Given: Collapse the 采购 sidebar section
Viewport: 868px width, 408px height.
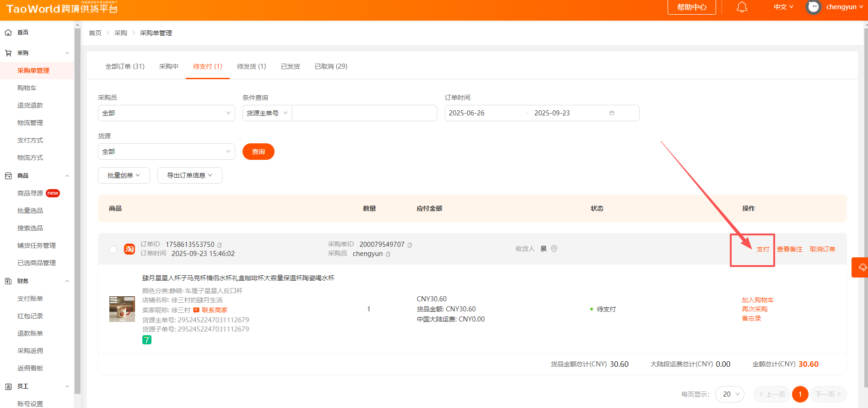Looking at the screenshot, I should 67,53.
